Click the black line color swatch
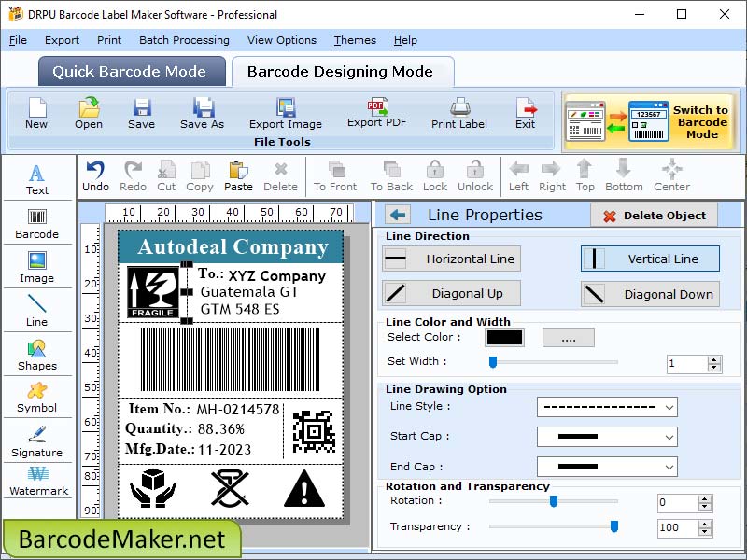 (504, 337)
